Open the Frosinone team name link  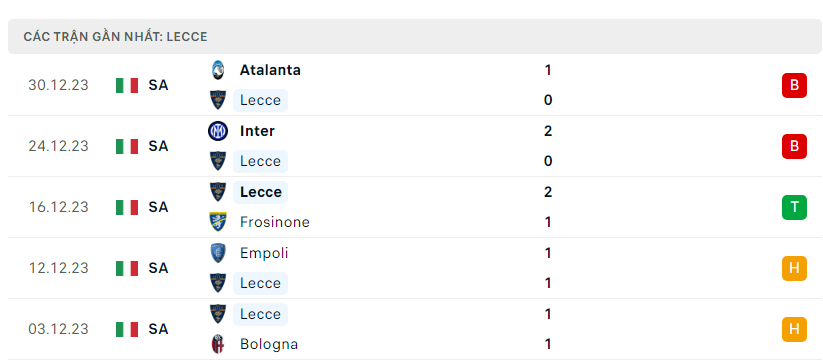tap(275, 223)
